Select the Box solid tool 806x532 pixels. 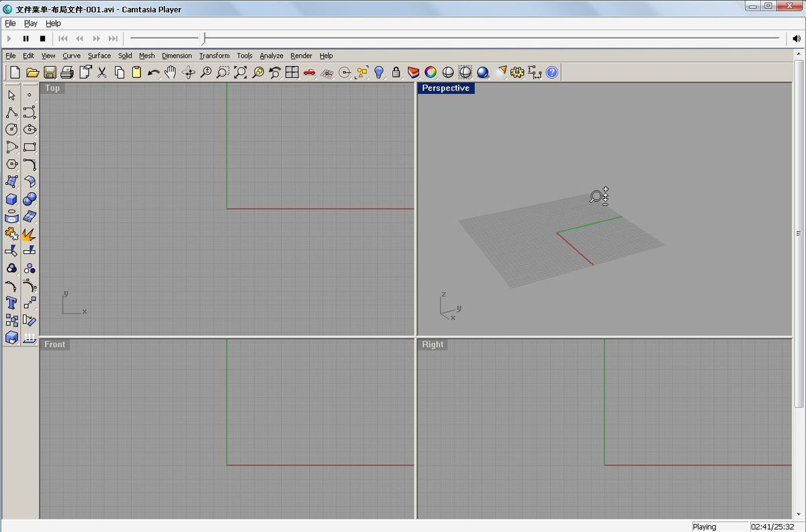click(11, 199)
